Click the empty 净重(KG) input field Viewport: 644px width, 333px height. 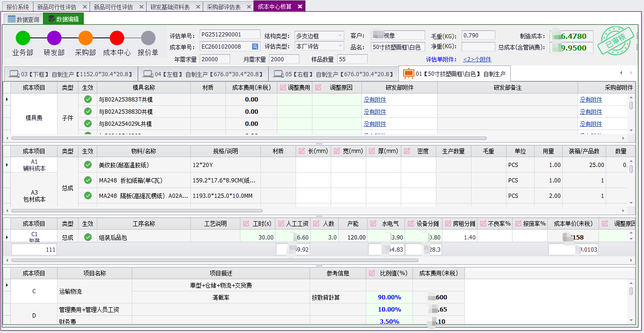point(478,47)
